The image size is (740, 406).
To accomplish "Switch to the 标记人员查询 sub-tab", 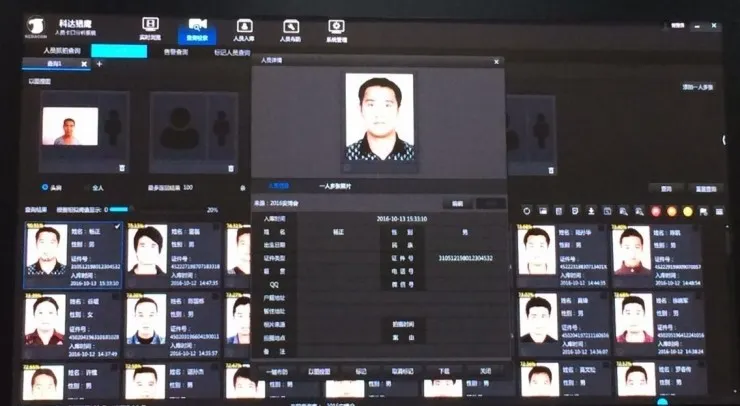I will pos(232,52).
